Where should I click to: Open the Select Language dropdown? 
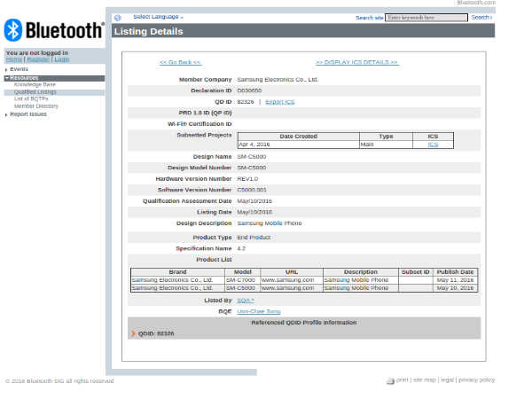(158, 17)
